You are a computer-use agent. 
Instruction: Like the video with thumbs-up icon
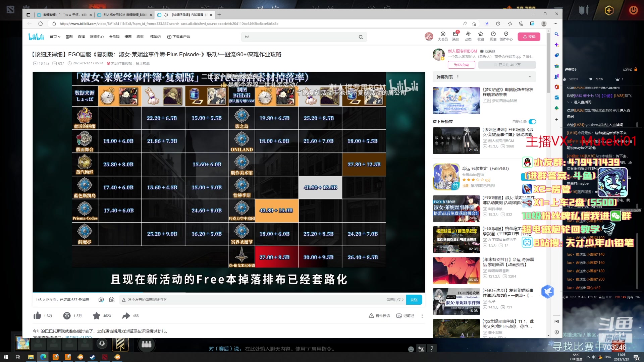tap(37, 316)
